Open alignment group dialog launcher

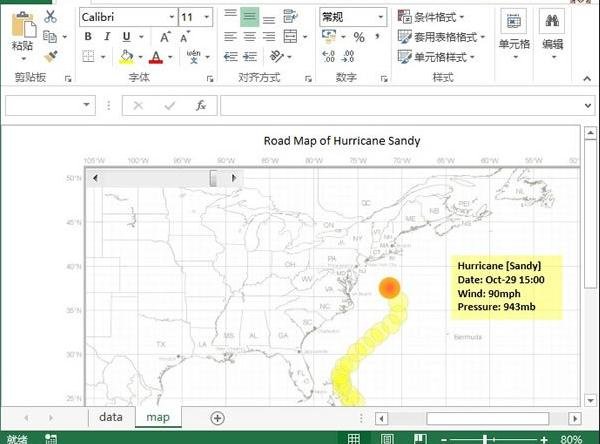pyautogui.click(x=308, y=78)
